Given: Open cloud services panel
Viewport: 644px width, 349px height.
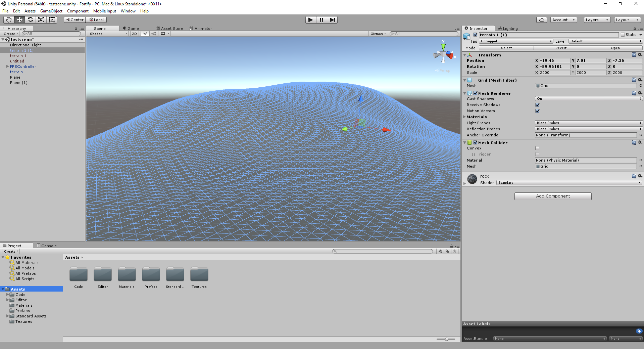Looking at the screenshot, I should click(x=541, y=20).
